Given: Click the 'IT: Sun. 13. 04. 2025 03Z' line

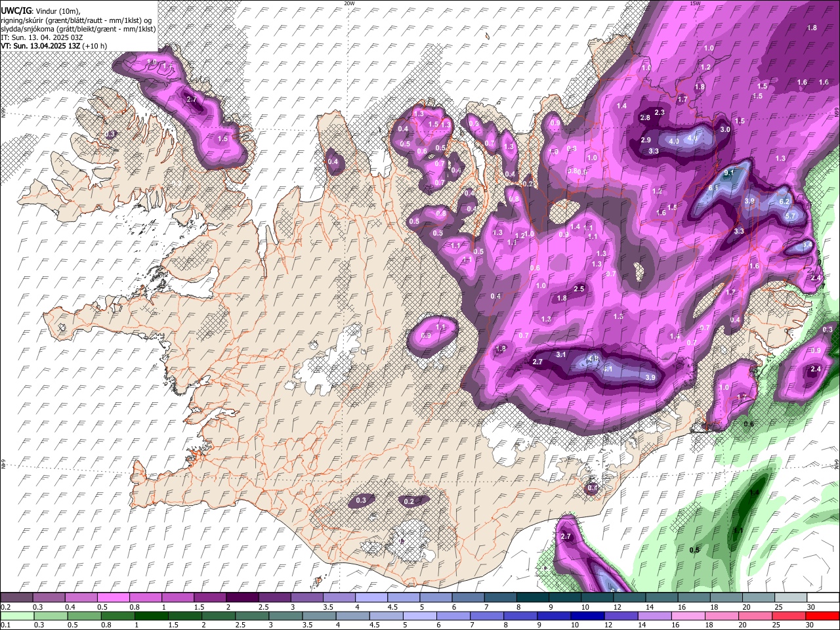Looking at the screenshot, I should pyautogui.click(x=41, y=37).
